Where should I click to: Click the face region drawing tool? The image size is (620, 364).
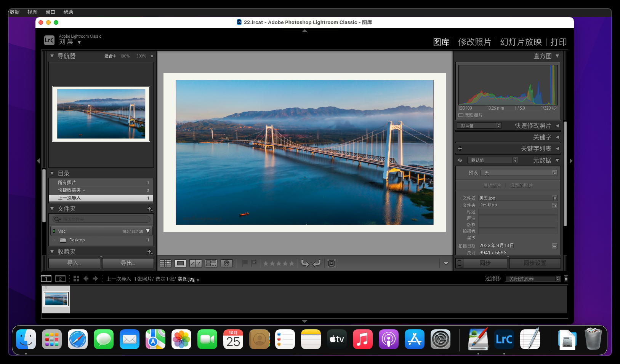[332, 263]
